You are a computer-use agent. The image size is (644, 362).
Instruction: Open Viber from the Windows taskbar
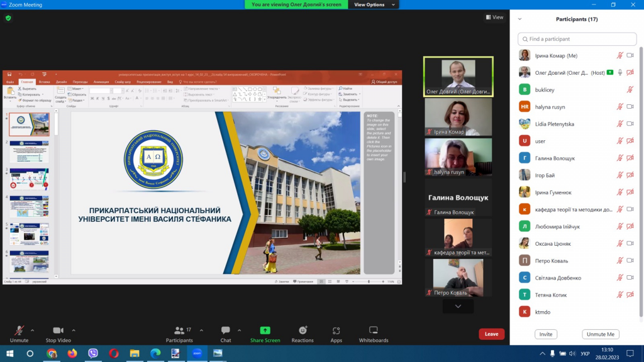tap(93, 353)
